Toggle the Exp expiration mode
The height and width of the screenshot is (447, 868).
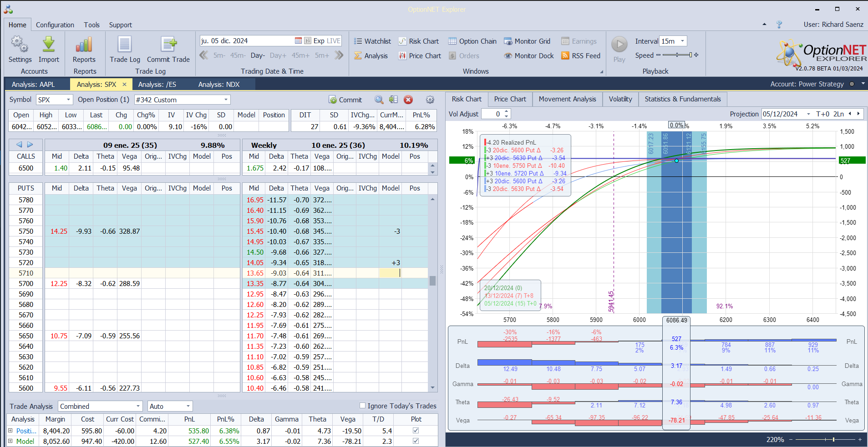319,41
